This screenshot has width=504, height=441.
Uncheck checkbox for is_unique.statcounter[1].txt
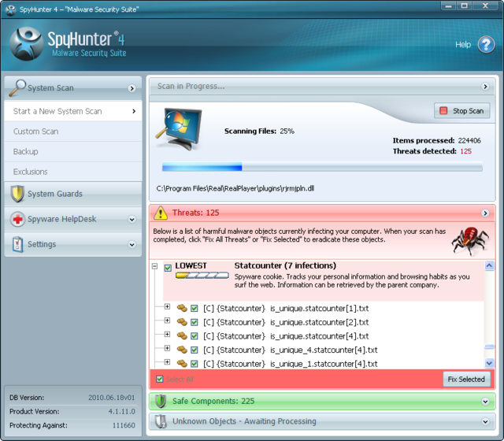click(195, 308)
